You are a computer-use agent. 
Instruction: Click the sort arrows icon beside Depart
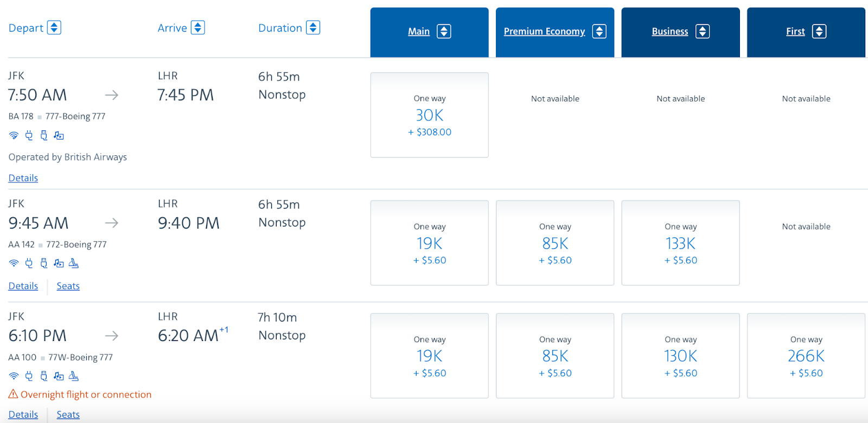(54, 27)
